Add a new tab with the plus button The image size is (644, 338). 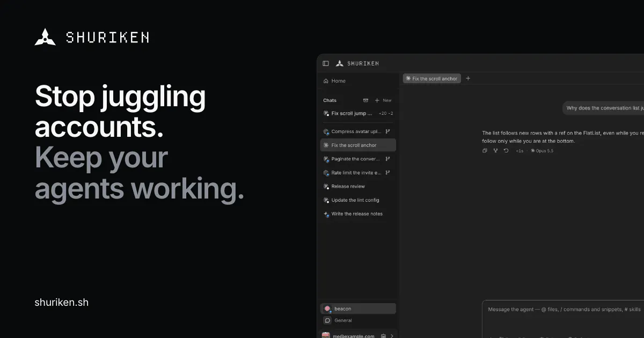tap(468, 78)
